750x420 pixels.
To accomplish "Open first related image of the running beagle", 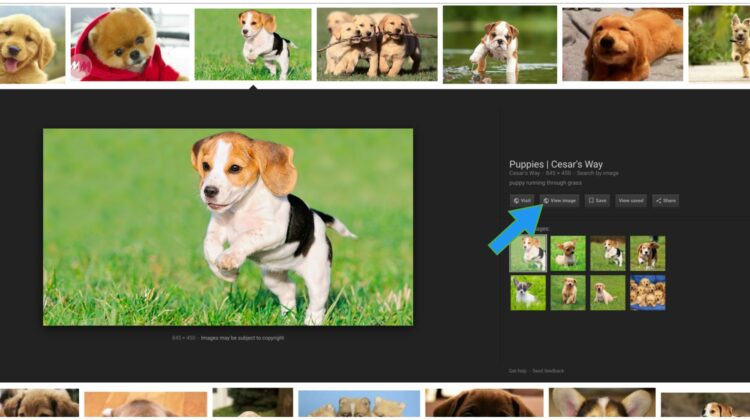I will 528,254.
